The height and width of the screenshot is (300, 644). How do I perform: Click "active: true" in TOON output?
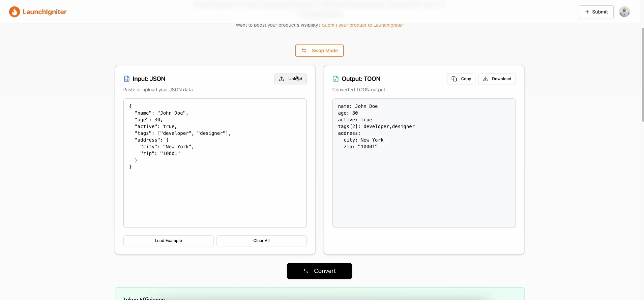[355, 120]
